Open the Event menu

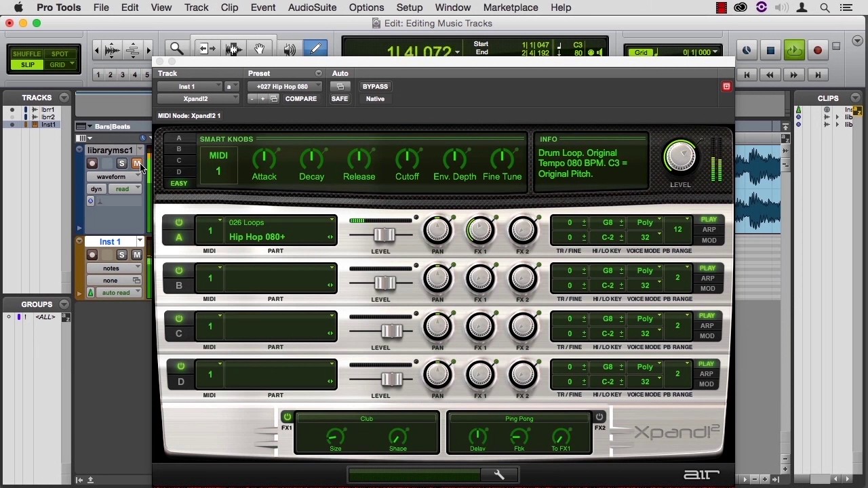(263, 7)
